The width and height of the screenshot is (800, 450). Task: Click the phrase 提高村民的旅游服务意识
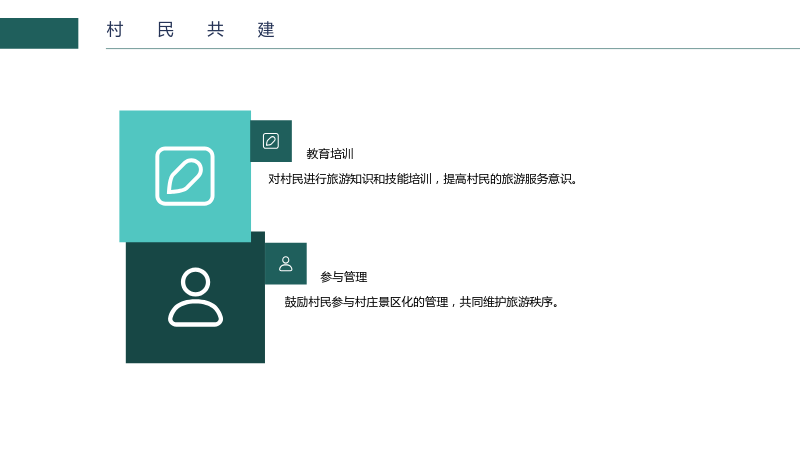click(510, 179)
